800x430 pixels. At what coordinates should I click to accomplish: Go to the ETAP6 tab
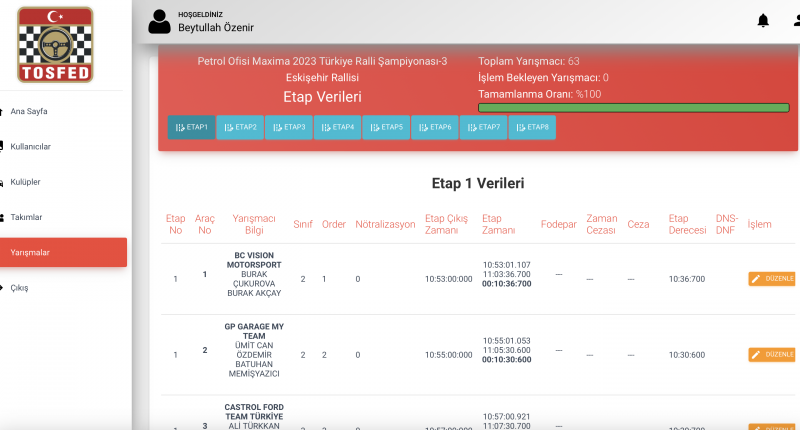coord(435,127)
